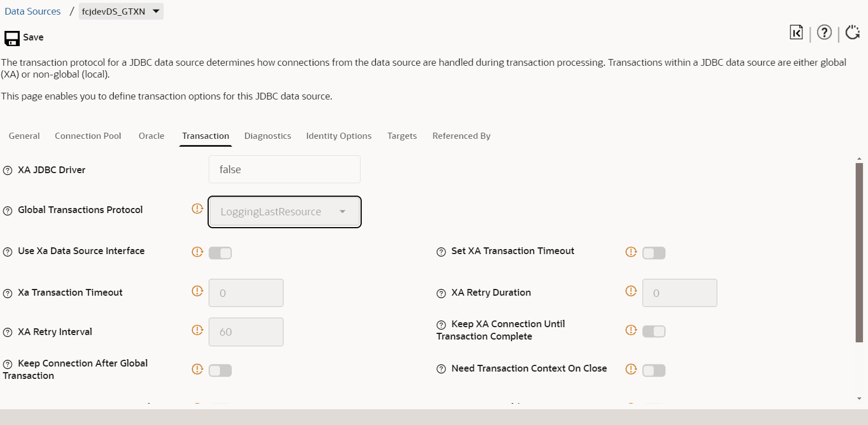Open help for XA Retry Interval
Image resolution: width=868 pixels, height=425 pixels.
[8, 333]
